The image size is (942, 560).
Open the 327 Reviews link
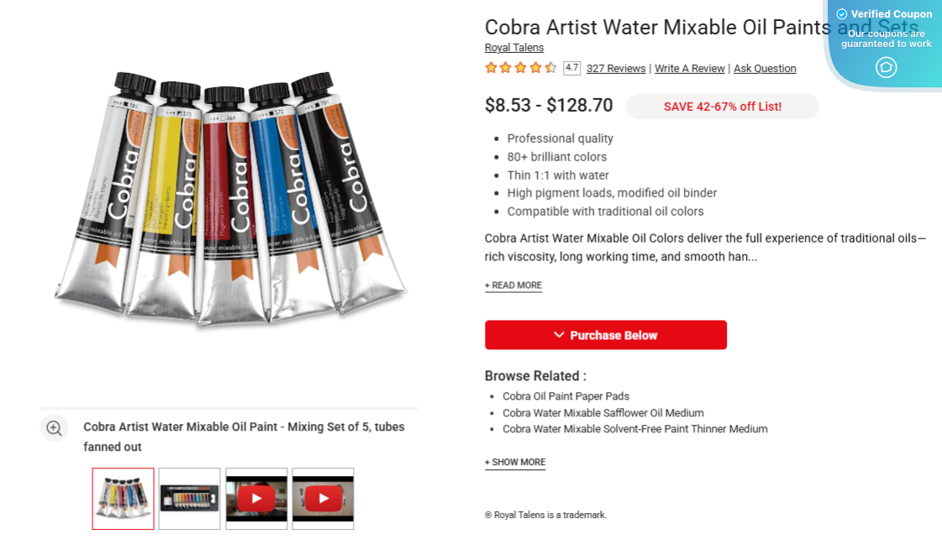tap(616, 69)
